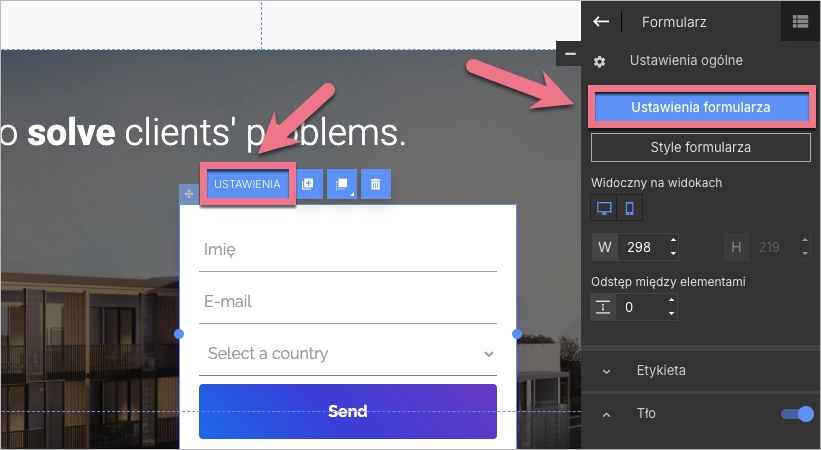Turn off the Tło switch

[797, 413]
